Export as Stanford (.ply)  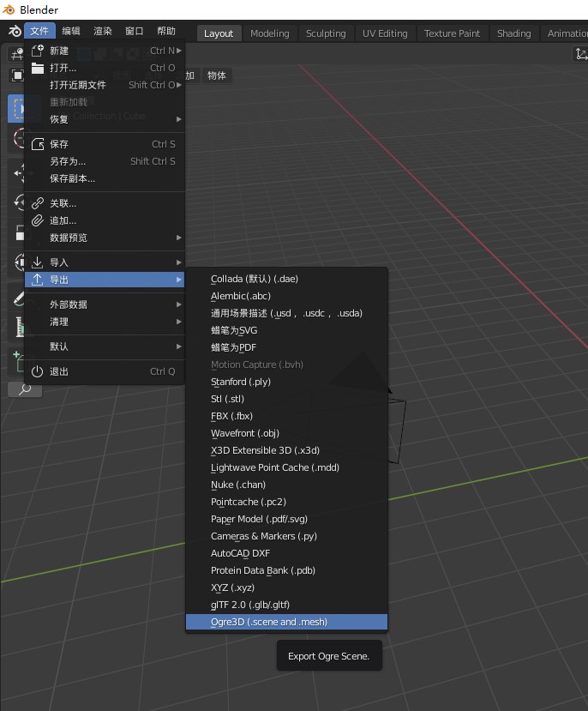pos(287,383)
